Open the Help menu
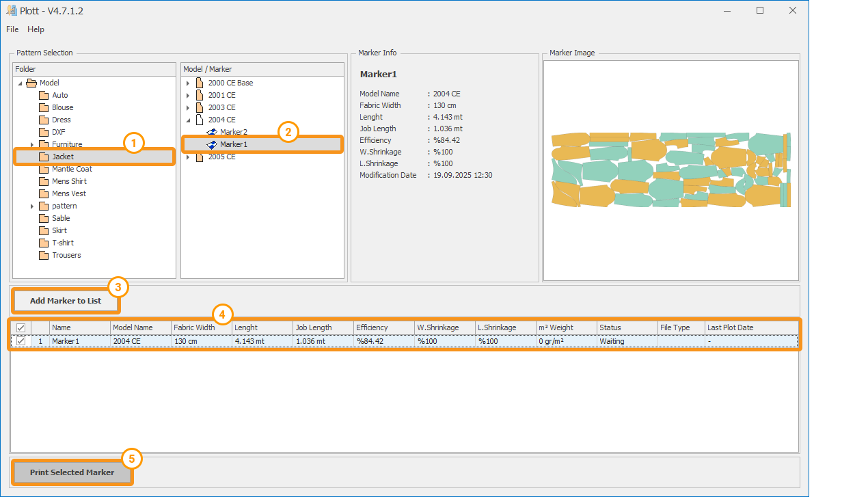868x497 pixels. (x=36, y=29)
